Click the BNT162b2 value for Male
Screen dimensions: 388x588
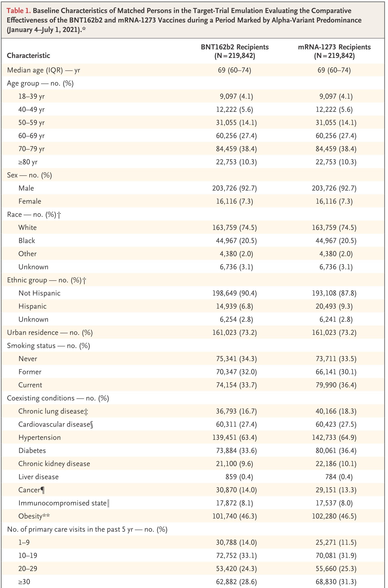235,188
